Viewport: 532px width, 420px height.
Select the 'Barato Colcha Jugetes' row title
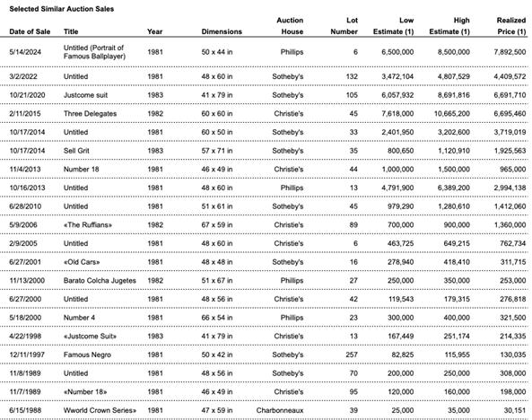coord(100,281)
